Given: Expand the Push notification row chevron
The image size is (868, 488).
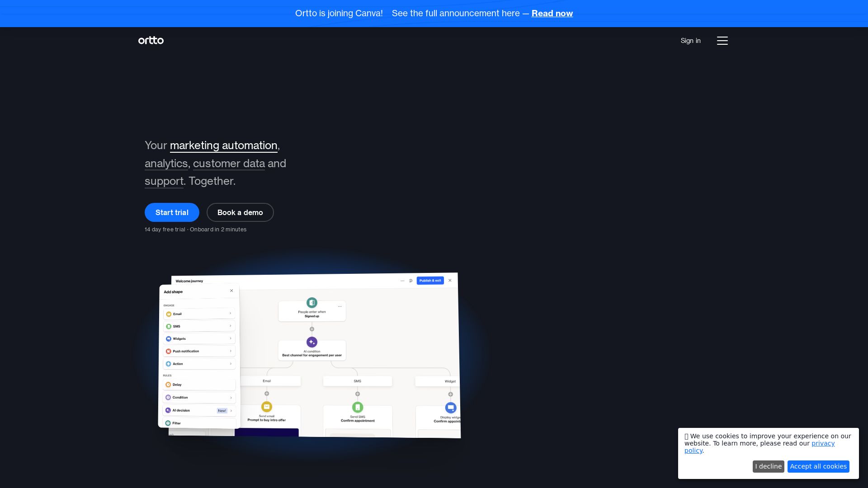Looking at the screenshot, I should 231,351.
